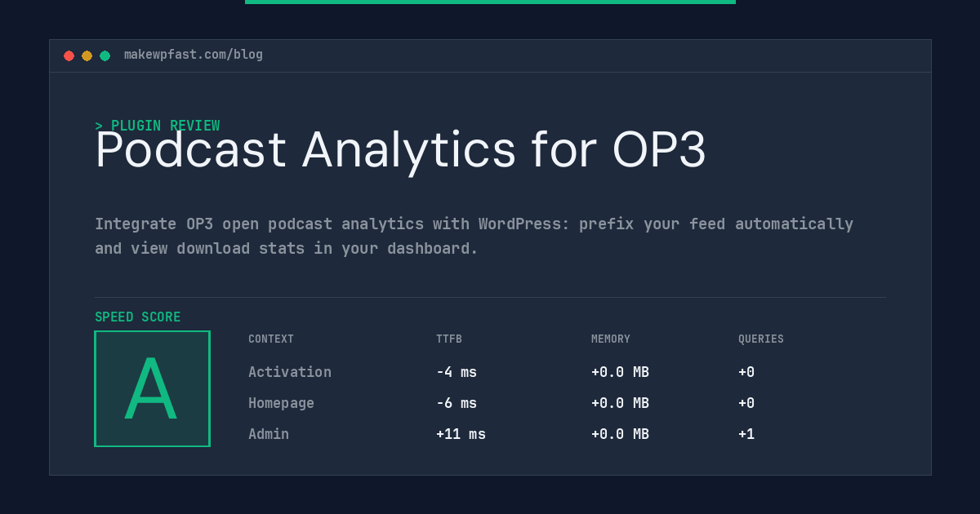The width and height of the screenshot is (980, 514).
Task: Click the CONTEXT column header
Action: pyautogui.click(x=271, y=339)
